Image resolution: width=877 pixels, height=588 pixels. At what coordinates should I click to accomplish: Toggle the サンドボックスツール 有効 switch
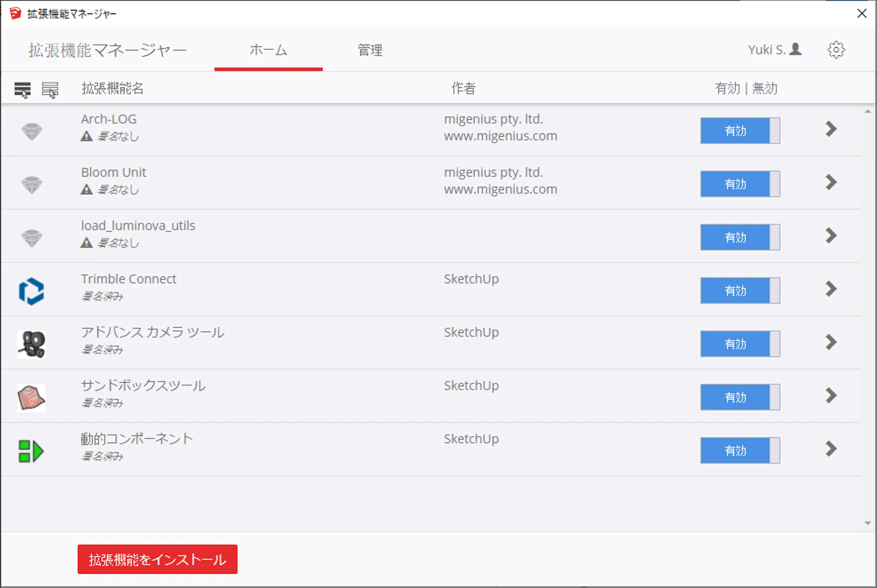[740, 397]
